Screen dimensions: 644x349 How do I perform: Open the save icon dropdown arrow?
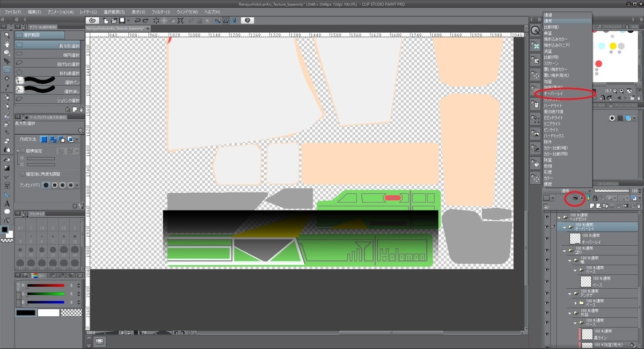(x=129, y=20)
